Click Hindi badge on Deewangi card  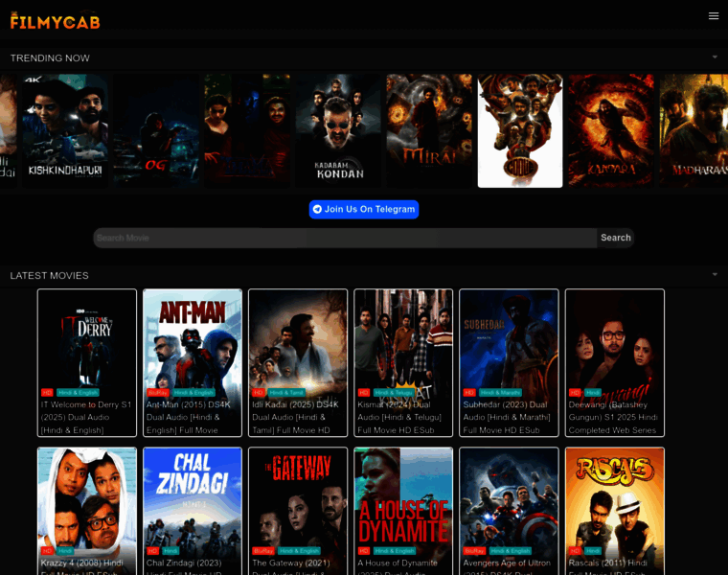pyautogui.click(x=592, y=393)
